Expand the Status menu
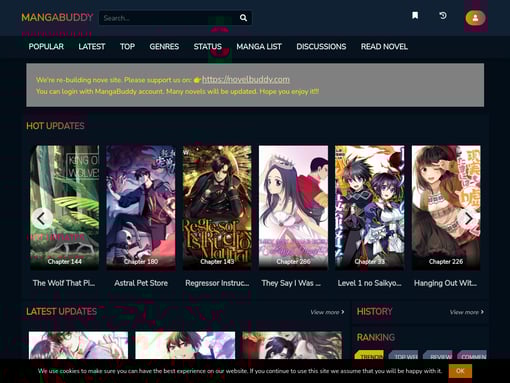Image resolution: width=510 pixels, height=383 pixels. click(x=208, y=47)
